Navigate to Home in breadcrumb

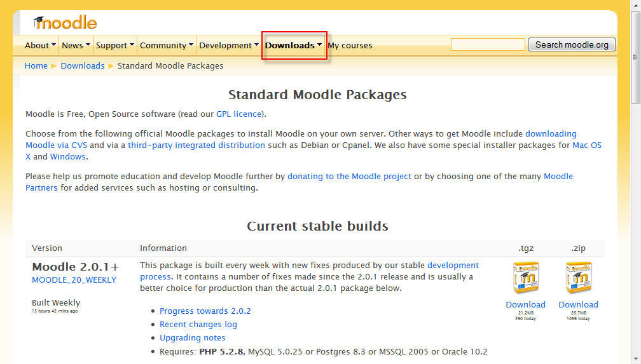point(36,65)
